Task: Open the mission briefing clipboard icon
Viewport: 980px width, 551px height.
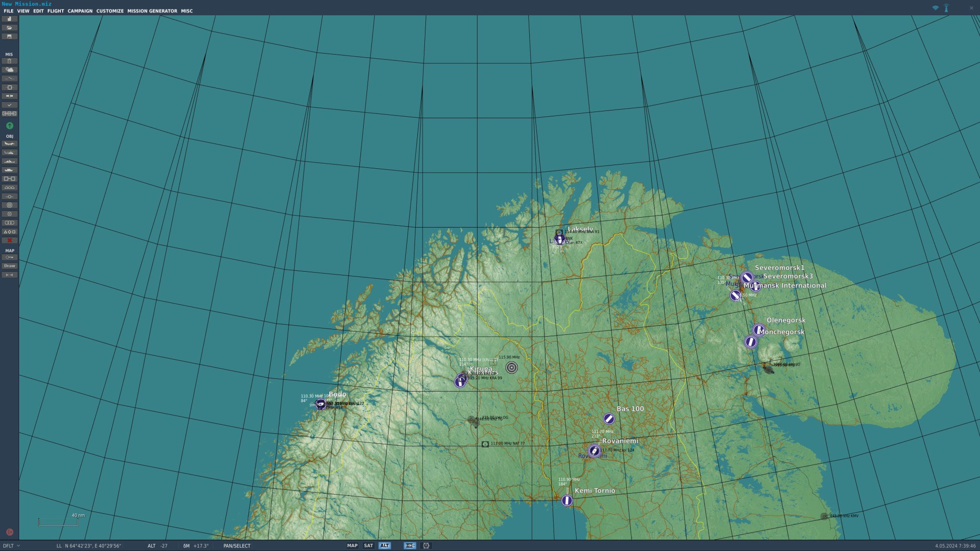Action: click(x=10, y=61)
